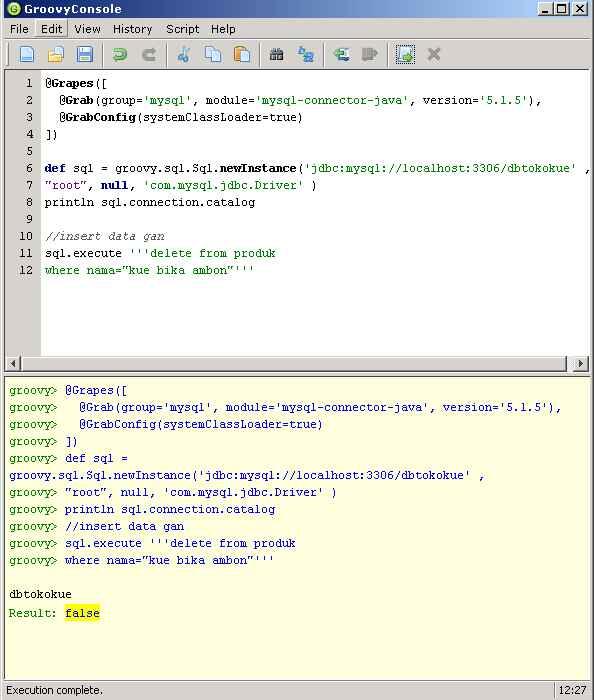
Task: Run the script using execute icon
Action: tap(405, 54)
